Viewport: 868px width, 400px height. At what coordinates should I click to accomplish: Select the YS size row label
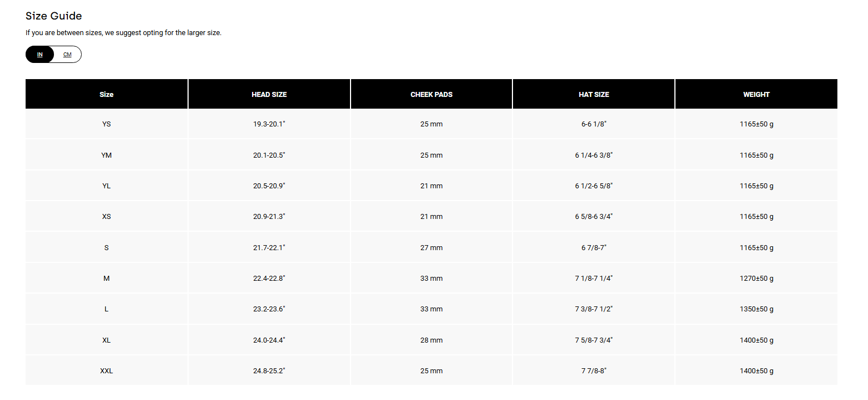pos(106,124)
